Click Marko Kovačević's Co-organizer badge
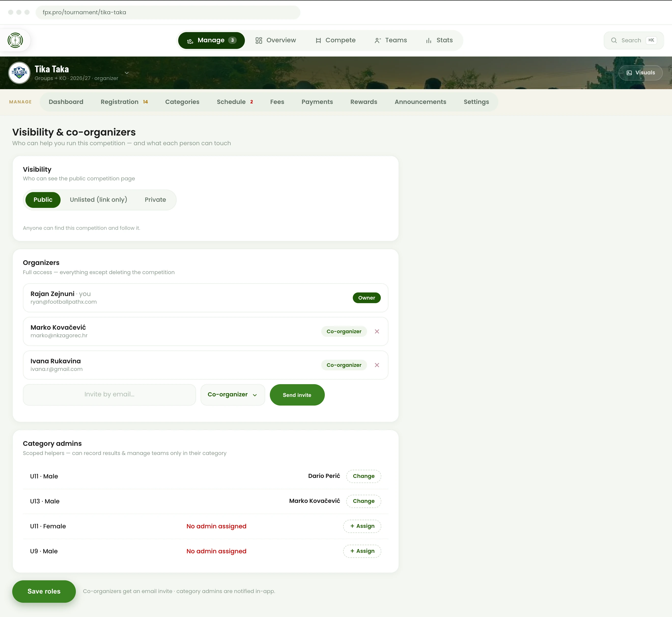The width and height of the screenshot is (672, 617). pos(344,331)
